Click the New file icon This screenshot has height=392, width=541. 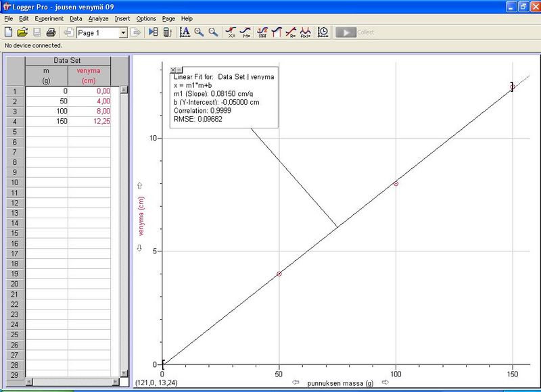point(9,32)
